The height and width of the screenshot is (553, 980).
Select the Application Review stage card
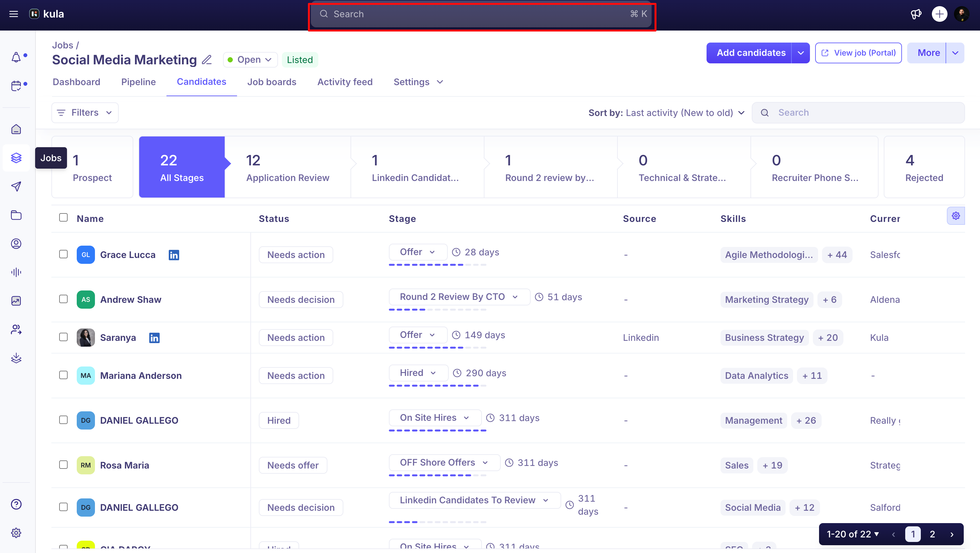288,167
